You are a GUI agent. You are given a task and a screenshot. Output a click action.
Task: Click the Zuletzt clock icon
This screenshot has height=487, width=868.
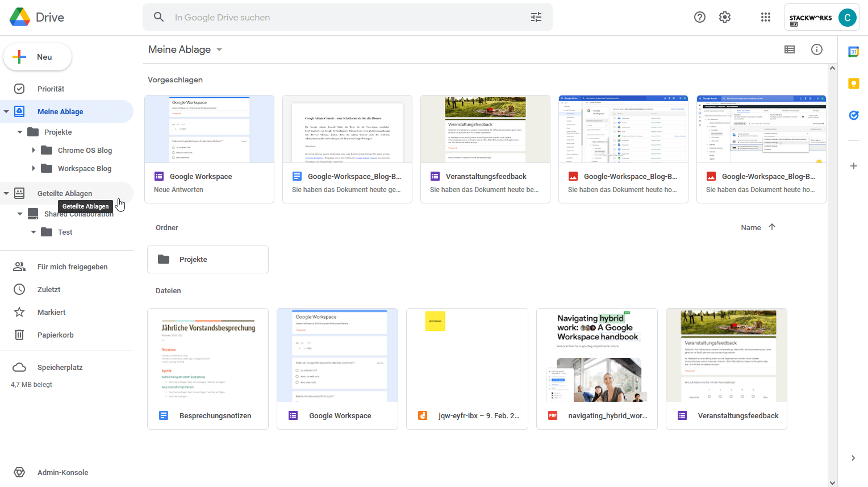point(19,289)
